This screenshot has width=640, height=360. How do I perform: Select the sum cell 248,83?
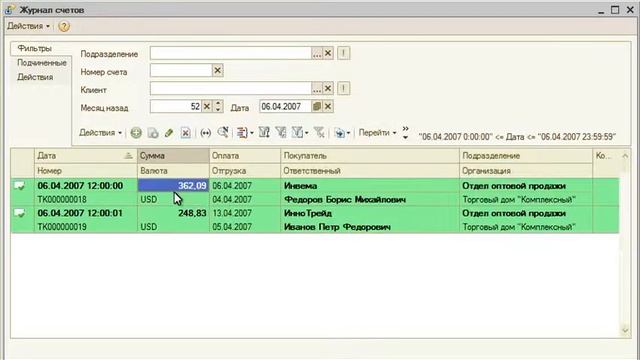point(173,213)
